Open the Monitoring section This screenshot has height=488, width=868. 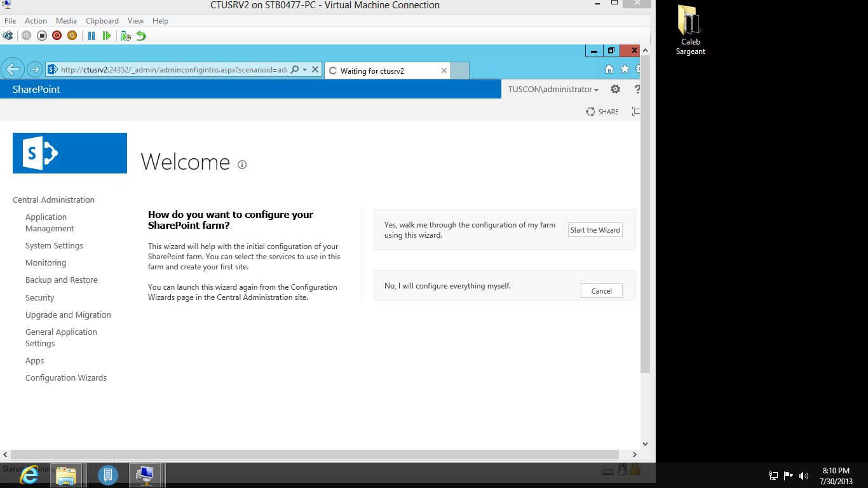point(46,262)
